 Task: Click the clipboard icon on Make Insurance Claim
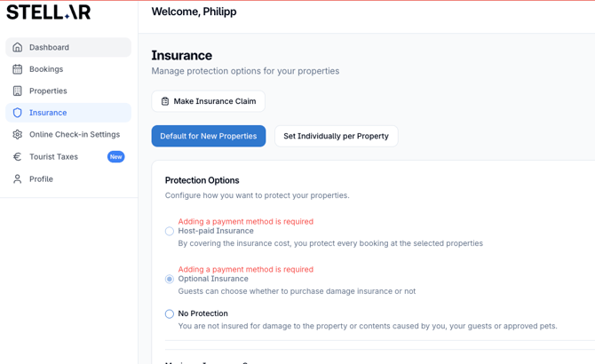pyautogui.click(x=165, y=101)
